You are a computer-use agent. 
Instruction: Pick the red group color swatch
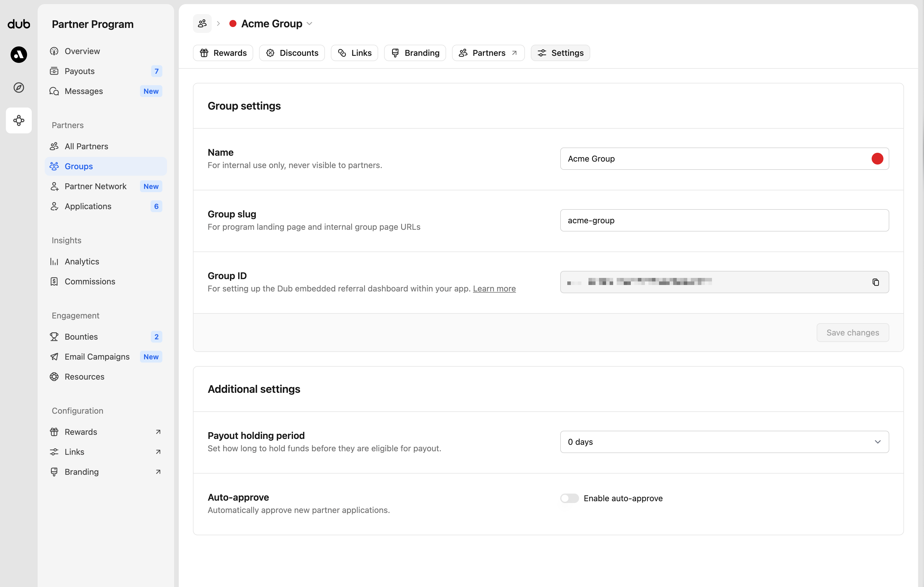pos(877,159)
